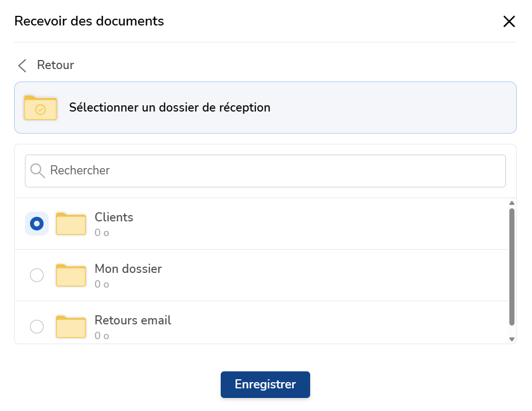Select the Mon dossier radio button
This screenshot has height=411, width=532.
point(37,275)
